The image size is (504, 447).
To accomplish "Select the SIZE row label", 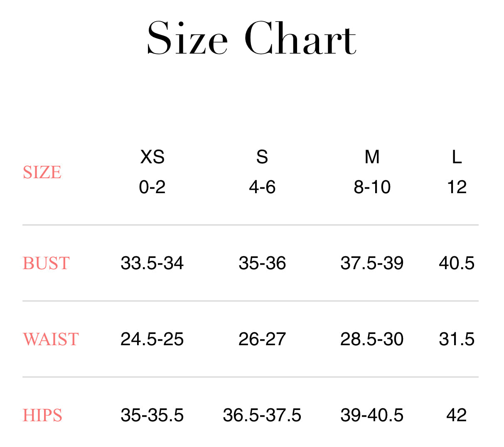I will click(42, 172).
